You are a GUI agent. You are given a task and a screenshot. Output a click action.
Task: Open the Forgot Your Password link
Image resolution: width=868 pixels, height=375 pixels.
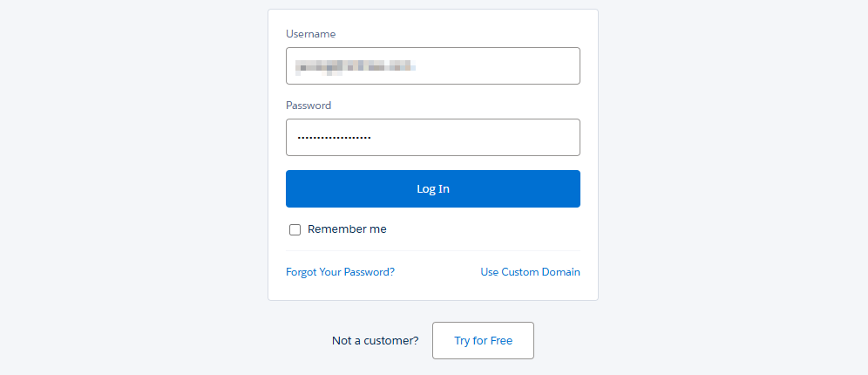click(x=340, y=272)
